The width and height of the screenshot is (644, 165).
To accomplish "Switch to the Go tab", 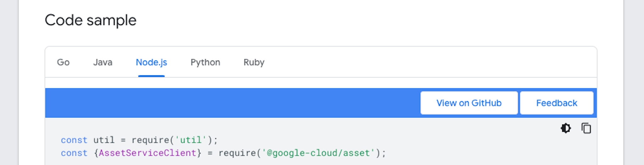I will coord(63,62).
